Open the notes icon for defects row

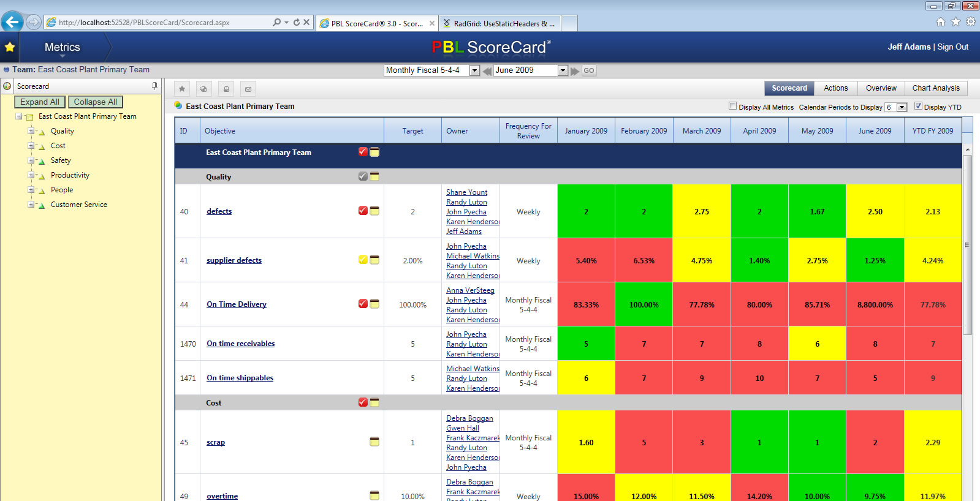pyautogui.click(x=374, y=211)
